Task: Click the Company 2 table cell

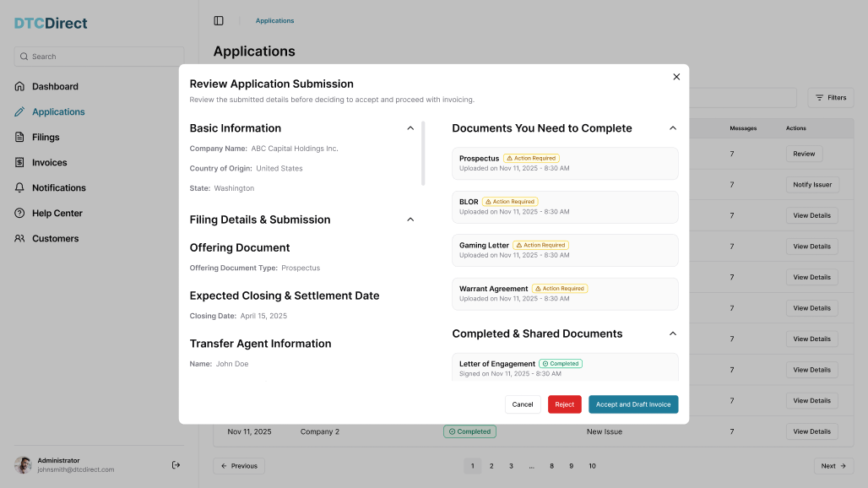Action: (x=320, y=431)
